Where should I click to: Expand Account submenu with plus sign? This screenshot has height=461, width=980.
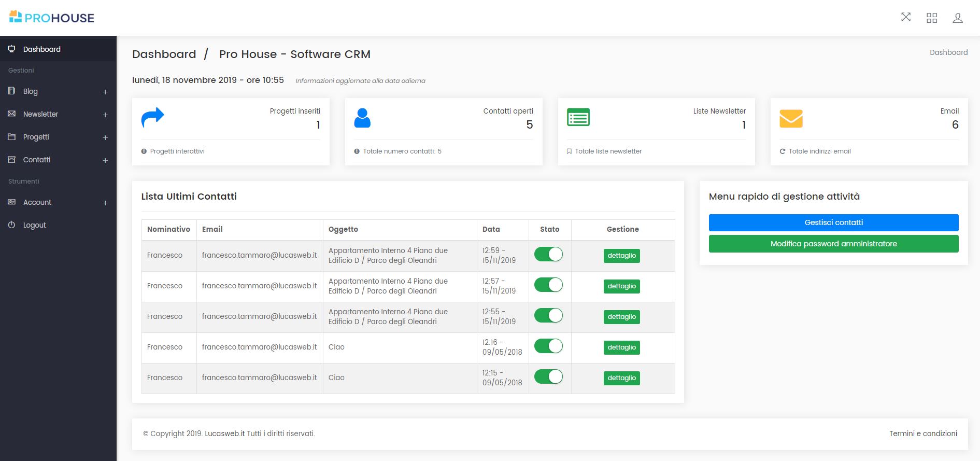[105, 203]
